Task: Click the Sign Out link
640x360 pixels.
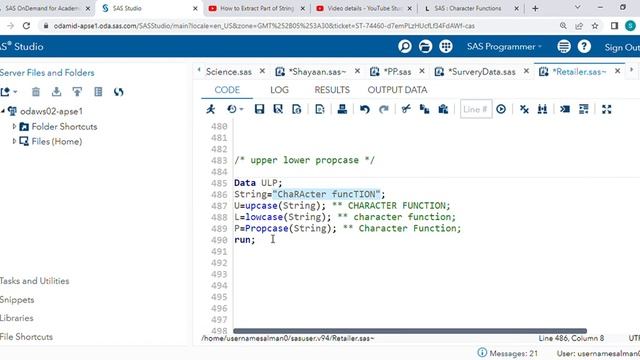Action: (x=622, y=47)
